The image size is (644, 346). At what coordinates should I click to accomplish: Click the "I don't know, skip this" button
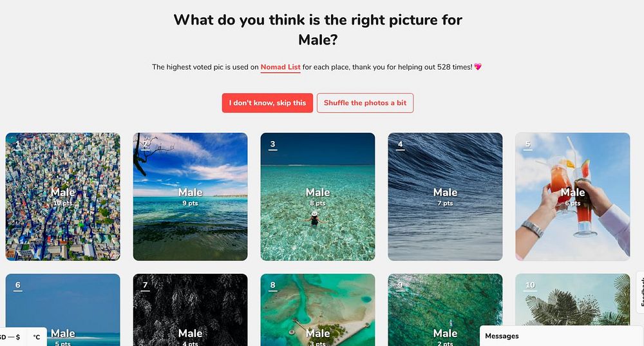(267, 102)
